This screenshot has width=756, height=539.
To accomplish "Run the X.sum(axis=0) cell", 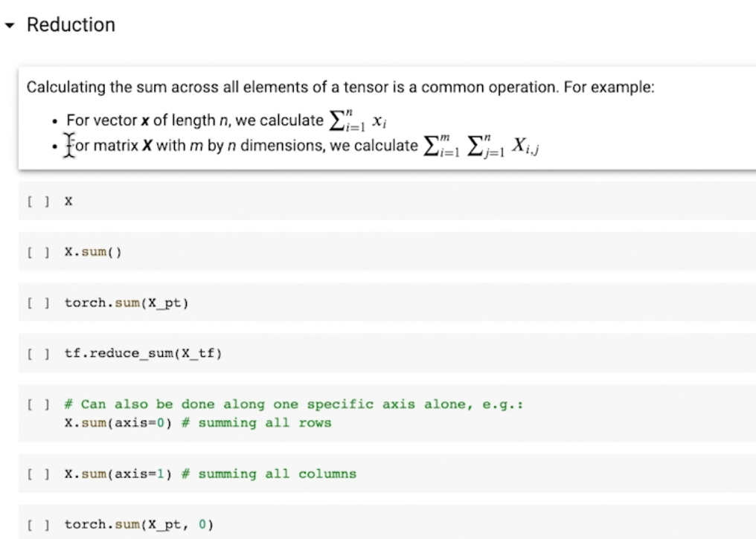I will (x=35, y=404).
